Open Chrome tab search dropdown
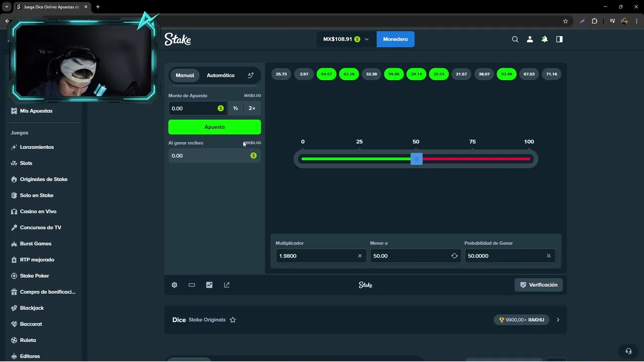 coord(7,7)
